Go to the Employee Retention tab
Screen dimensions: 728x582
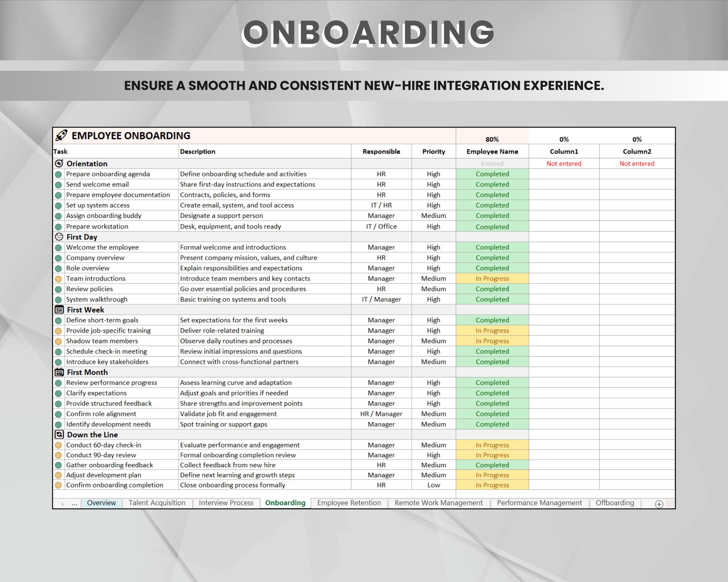pos(349,503)
